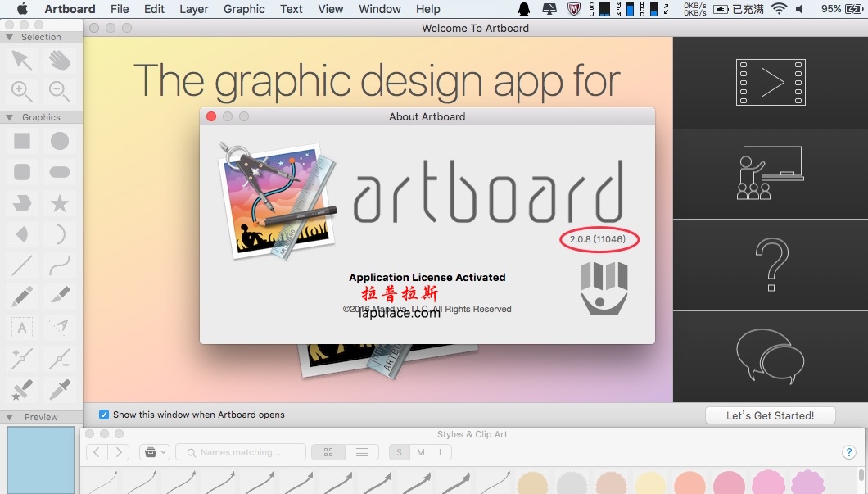Choose the remove anchor point tool
Image resolution: width=868 pixels, height=494 pixels.
coord(59,359)
